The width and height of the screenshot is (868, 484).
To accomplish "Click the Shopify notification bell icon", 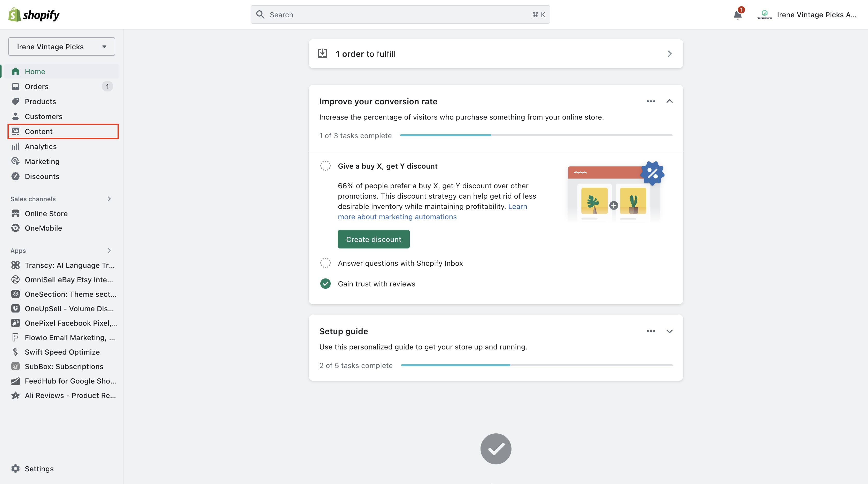I will (x=738, y=13).
